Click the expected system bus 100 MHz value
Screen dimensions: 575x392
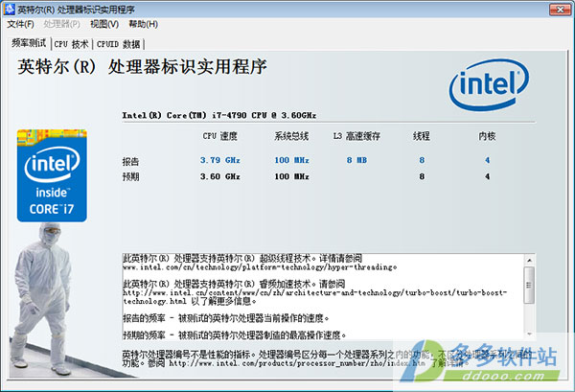click(x=292, y=176)
